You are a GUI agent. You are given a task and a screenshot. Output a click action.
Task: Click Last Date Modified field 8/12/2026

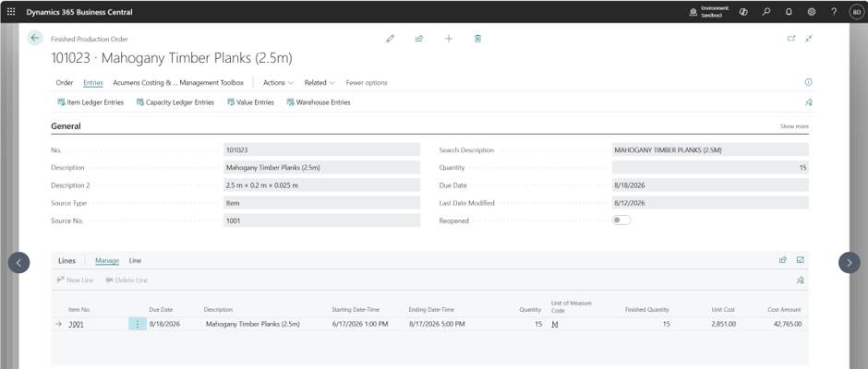coord(710,202)
